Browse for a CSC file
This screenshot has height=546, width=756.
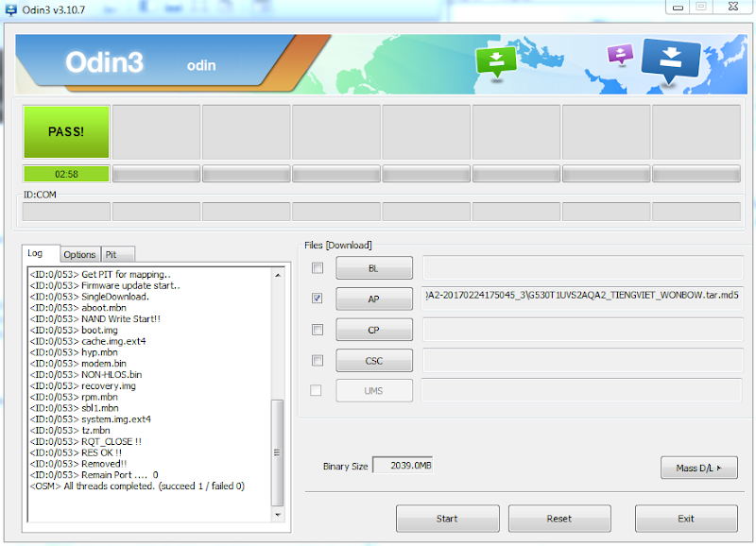tap(374, 361)
